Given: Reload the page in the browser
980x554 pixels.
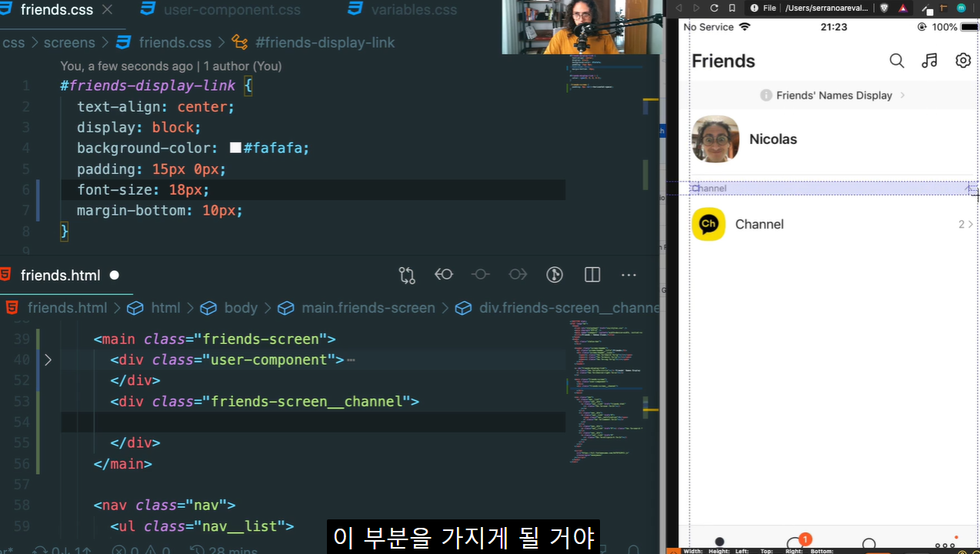Looking at the screenshot, I should coord(714,8).
